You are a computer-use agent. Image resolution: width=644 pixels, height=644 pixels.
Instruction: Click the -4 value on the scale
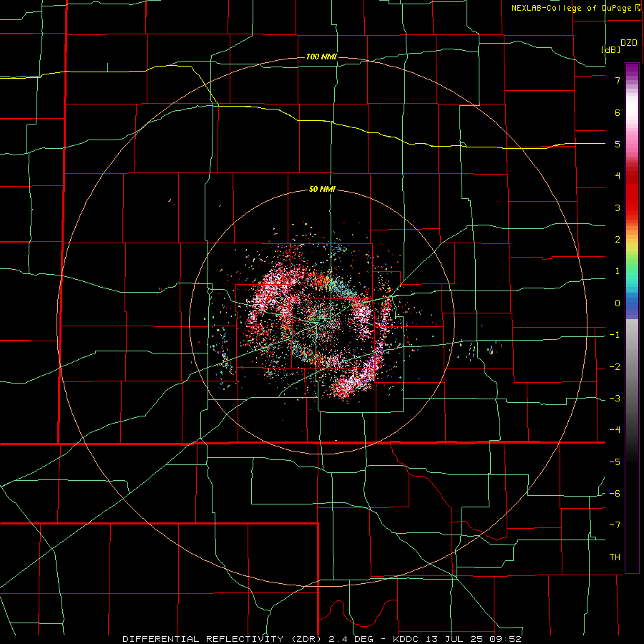[615, 430]
